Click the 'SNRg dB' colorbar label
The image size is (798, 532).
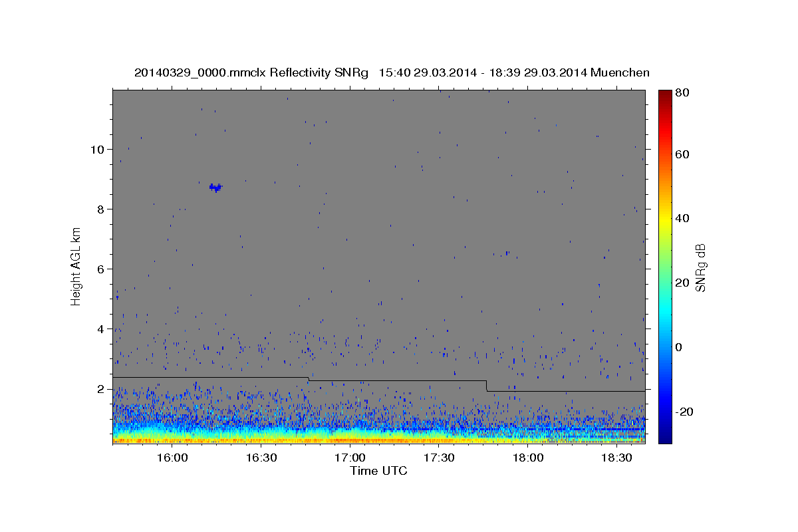700,267
